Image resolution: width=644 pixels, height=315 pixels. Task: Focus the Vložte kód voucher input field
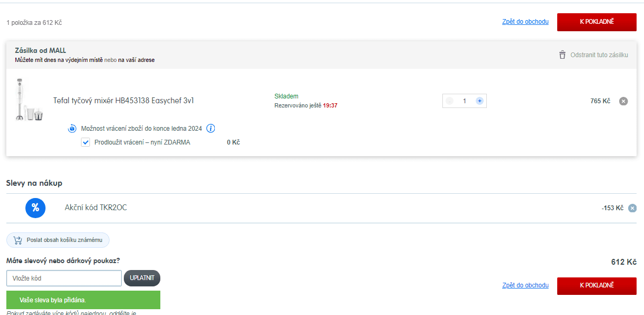(64, 278)
